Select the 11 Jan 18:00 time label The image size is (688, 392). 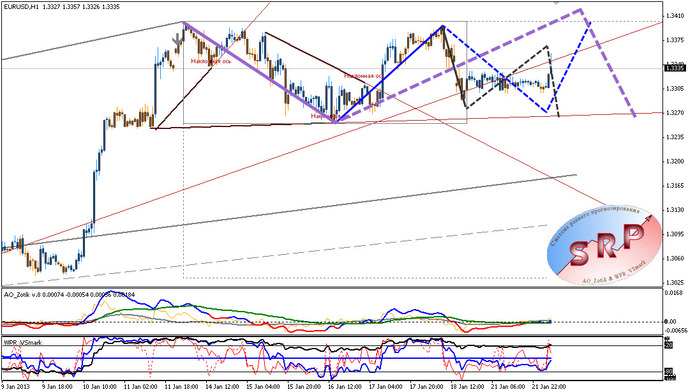pos(179,387)
